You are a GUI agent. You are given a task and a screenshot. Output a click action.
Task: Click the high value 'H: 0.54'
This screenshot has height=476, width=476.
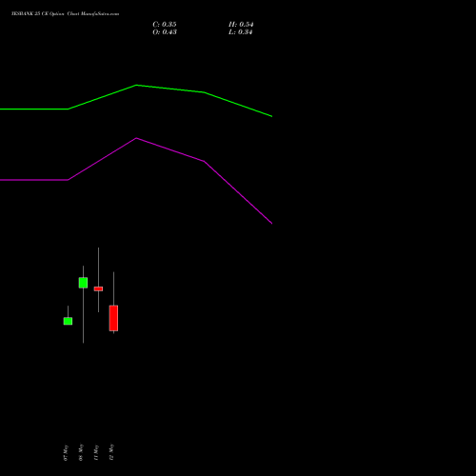pos(241,25)
